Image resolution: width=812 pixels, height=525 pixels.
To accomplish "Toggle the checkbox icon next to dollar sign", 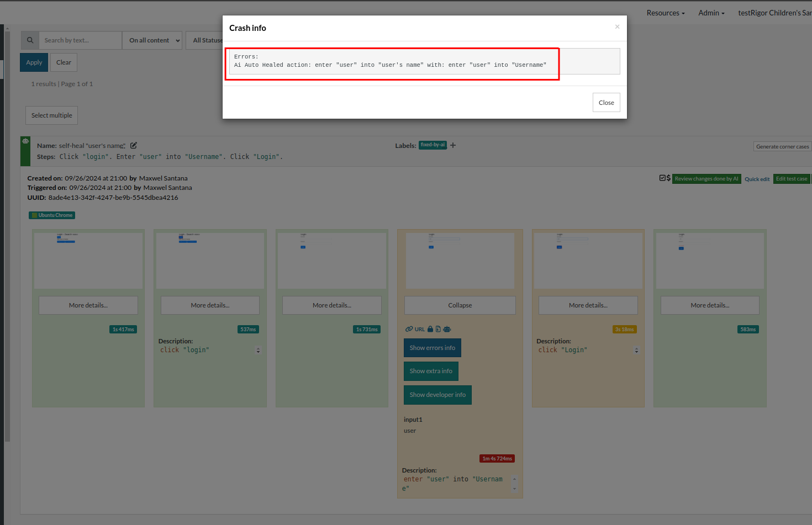I will 662,178.
